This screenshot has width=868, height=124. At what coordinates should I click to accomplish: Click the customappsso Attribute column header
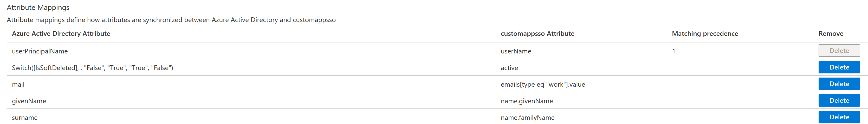click(537, 34)
